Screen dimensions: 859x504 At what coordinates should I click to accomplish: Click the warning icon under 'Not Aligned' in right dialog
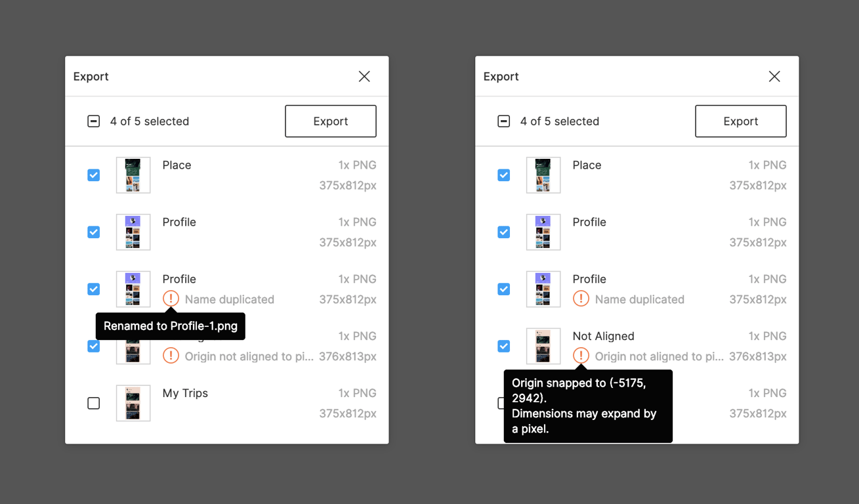tap(581, 356)
